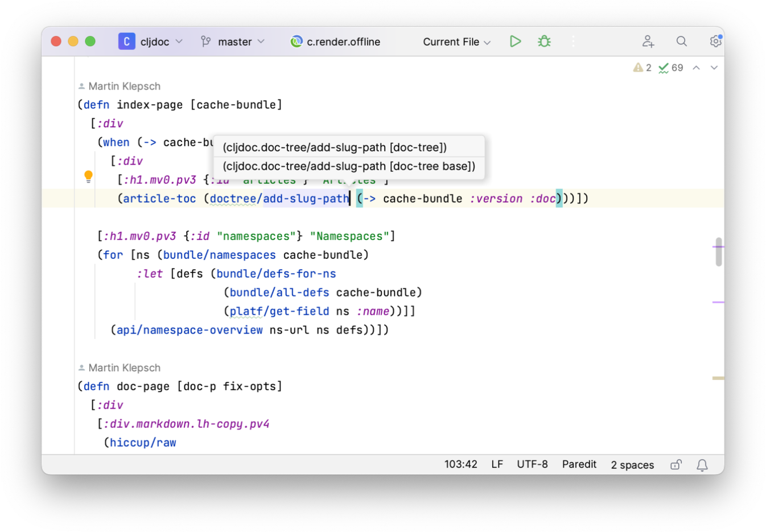The width and height of the screenshot is (766, 532).
Task: Click the hiccup/raw symbol
Action: coord(143,443)
